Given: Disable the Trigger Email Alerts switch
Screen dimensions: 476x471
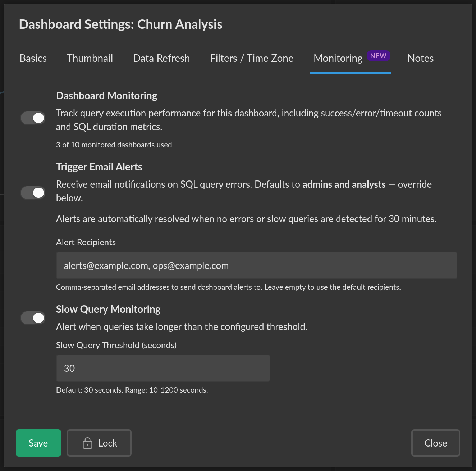Looking at the screenshot, I should click(33, 193).
